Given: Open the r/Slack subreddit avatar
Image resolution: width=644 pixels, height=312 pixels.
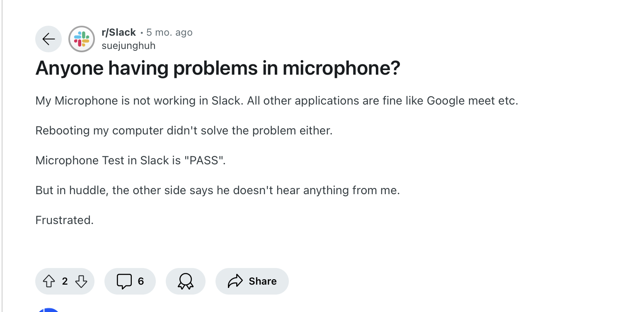Looking at the screenshot, I should click(81, 39).
